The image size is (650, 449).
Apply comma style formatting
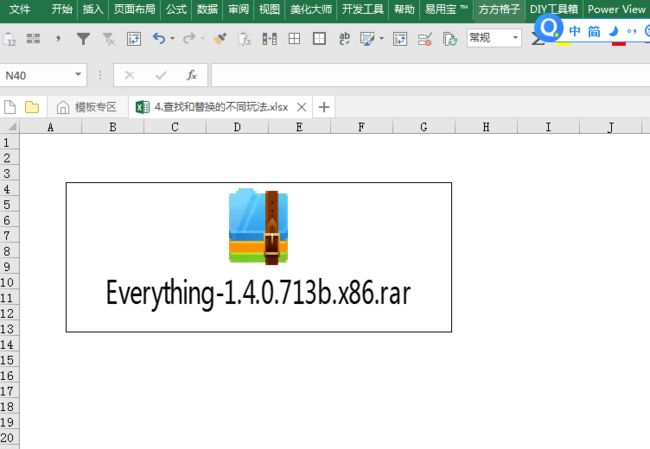click(x=58, y=39)
